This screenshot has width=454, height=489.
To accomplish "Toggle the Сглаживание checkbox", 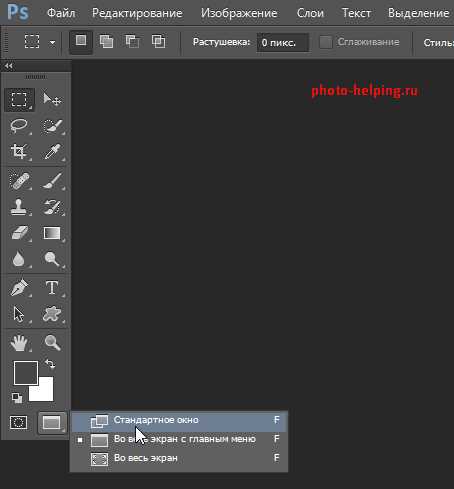I will (x=326, y=42).
